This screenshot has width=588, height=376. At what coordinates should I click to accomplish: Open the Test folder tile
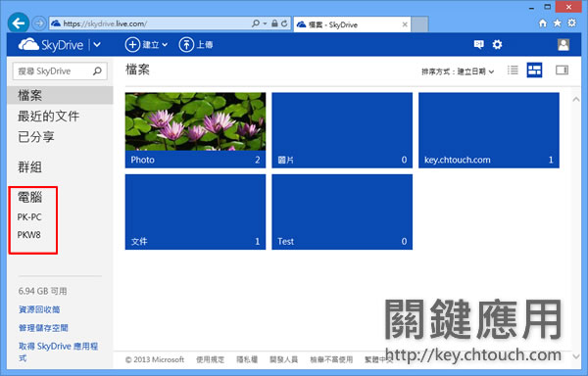point(342,211)
